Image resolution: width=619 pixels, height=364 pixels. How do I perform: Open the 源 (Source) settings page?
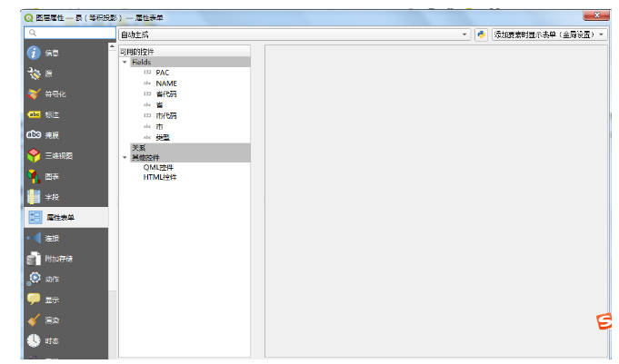point(66,74)
